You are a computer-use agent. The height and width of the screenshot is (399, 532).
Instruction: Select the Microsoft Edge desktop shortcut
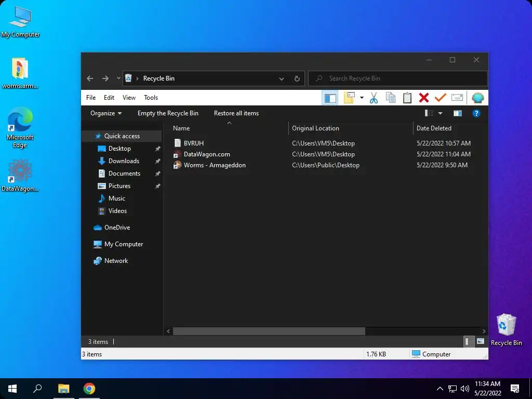[20, 128]
